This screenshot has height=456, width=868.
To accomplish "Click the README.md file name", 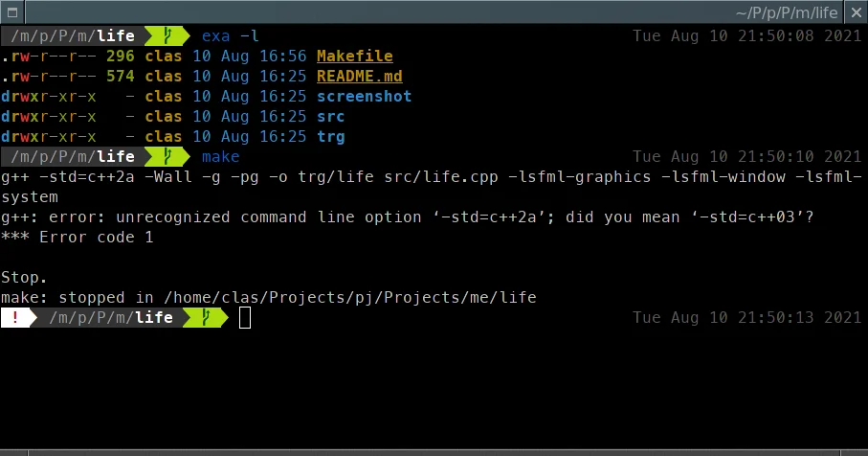I will coord(359,77).
